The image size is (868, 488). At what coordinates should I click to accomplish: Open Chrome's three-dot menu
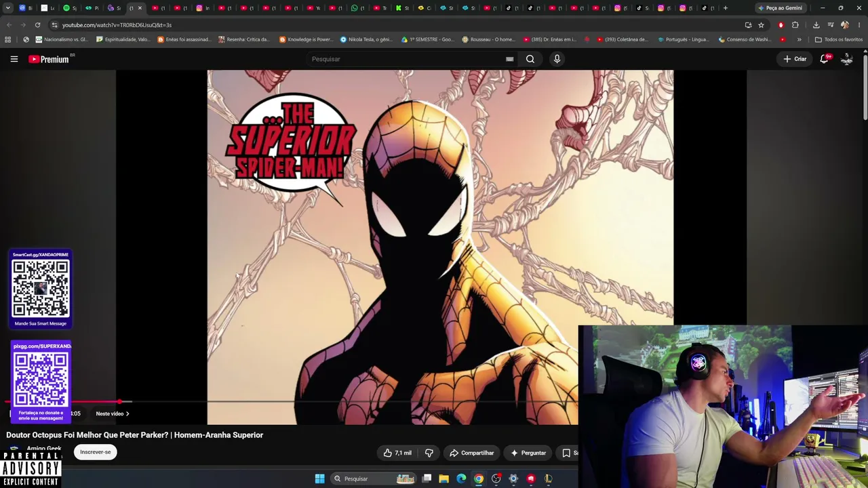tap(859, 25)
